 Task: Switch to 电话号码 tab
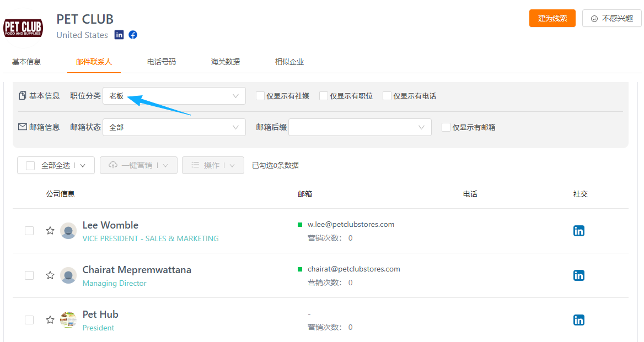(162, 62)
